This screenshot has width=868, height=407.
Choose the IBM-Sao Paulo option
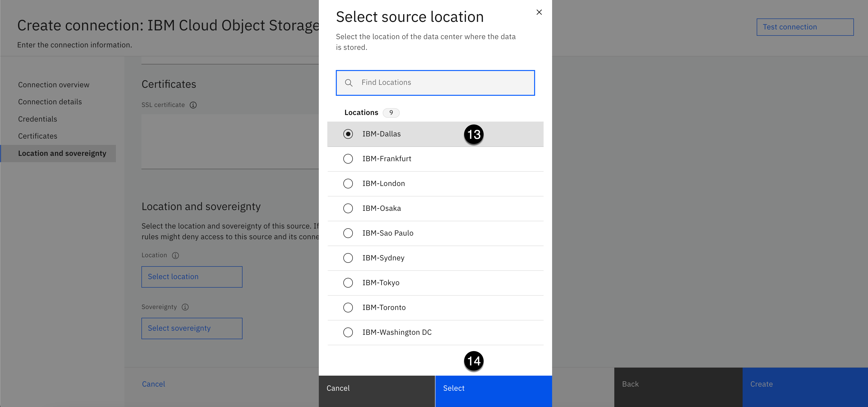(348, 233)
